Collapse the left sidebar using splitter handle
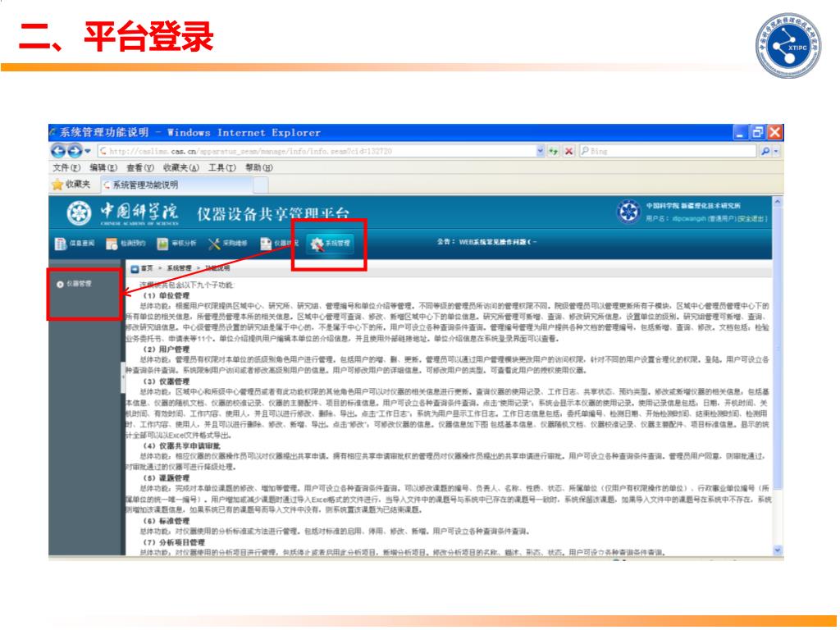The width and height of the screenshot is (840, 630). click(123, 377)
